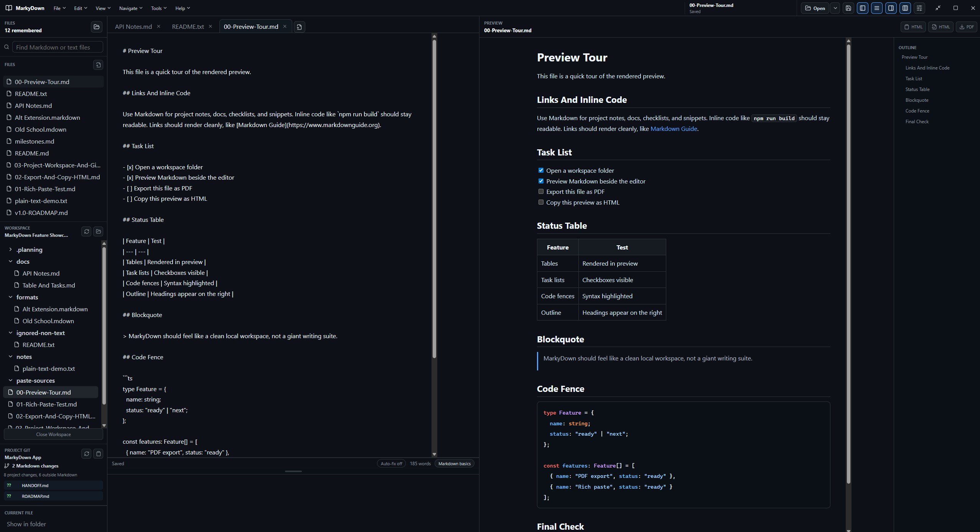Screen dimensions: 980x532
Task: Click the editor pane vertical scrollbar
Action: 434,199
